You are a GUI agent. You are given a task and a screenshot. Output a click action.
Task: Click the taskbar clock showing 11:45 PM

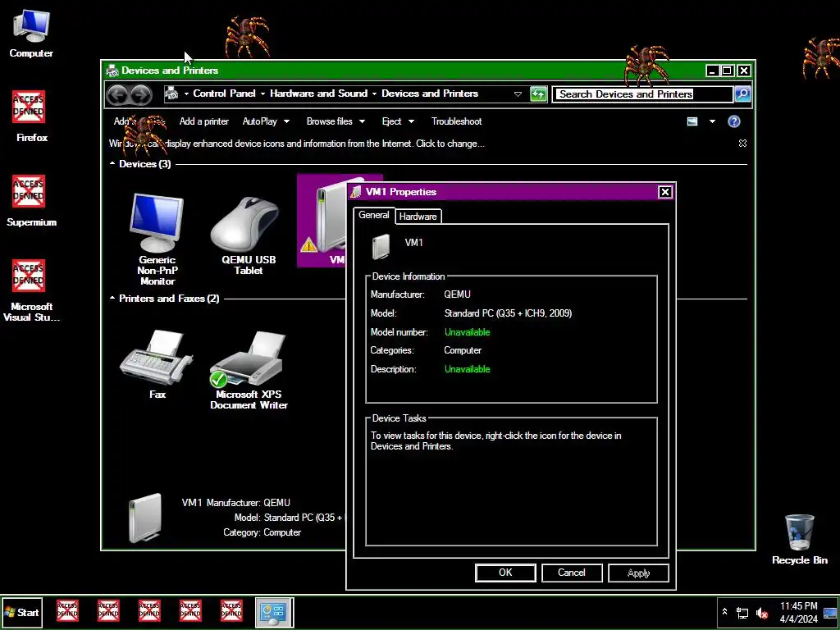point(798,612)
